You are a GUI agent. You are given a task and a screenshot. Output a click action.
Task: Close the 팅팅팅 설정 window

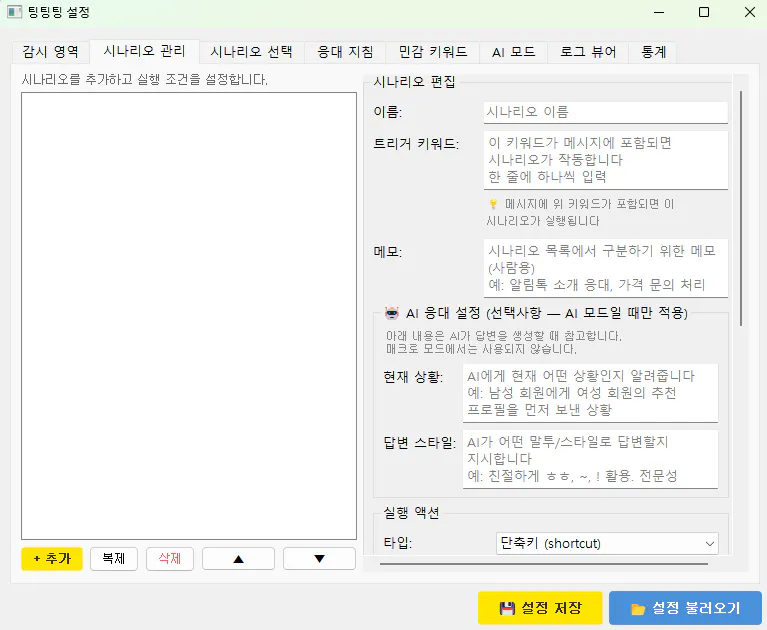pos(749,12)
